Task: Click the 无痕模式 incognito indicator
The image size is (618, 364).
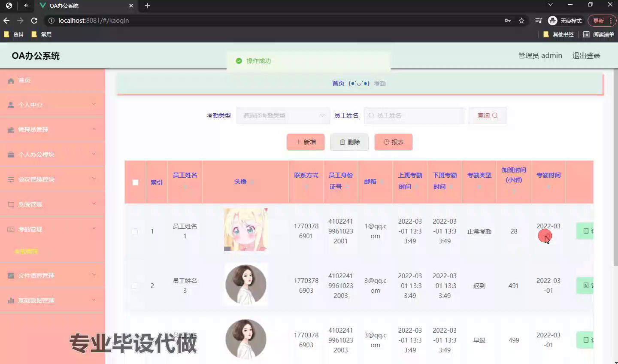Action: 565,21
